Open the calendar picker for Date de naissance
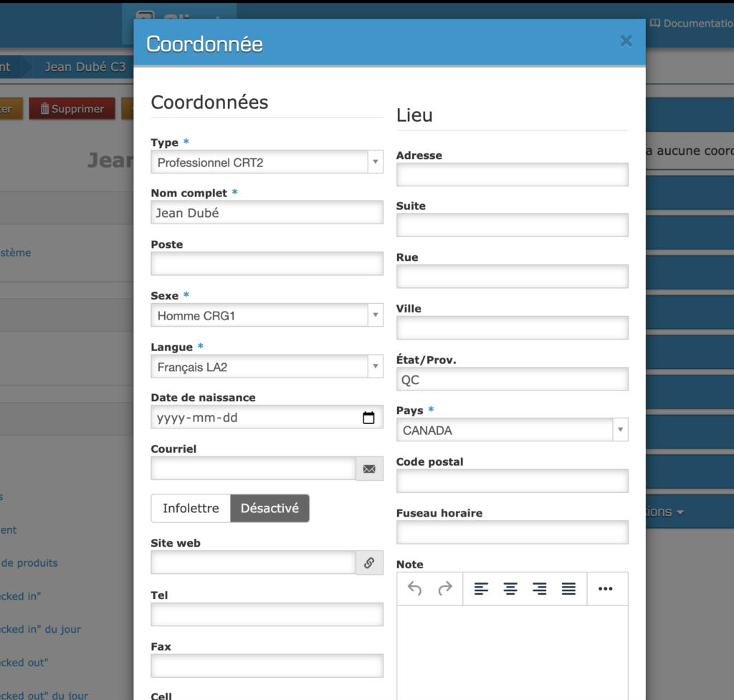The width and height of the screenshot is (734, 700). 368,418
